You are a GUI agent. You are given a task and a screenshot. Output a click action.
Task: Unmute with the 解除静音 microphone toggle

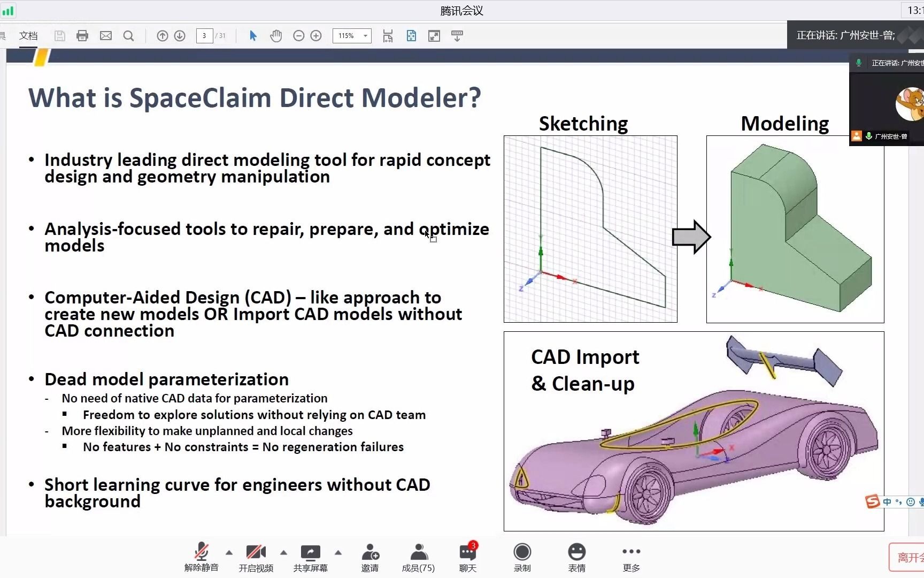point(202,557)
